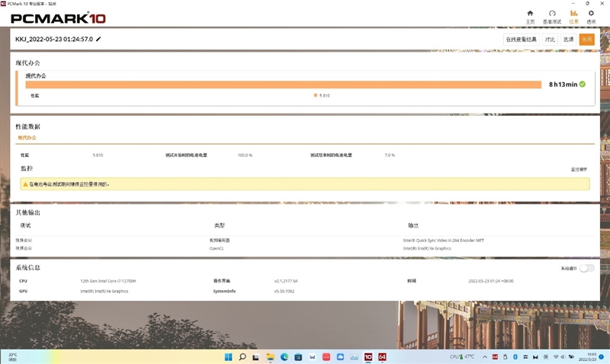Open the Windows Start menu
The image size is (610, 364).
[x=228, y=357]
